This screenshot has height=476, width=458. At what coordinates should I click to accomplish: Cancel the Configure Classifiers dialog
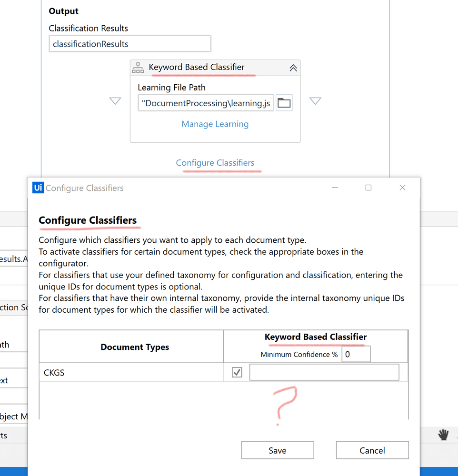(x=372, y=450)
